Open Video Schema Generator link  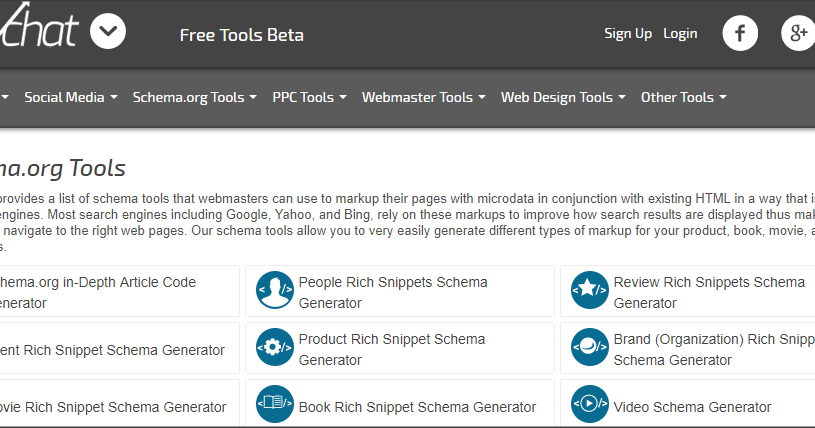(692, 407)
